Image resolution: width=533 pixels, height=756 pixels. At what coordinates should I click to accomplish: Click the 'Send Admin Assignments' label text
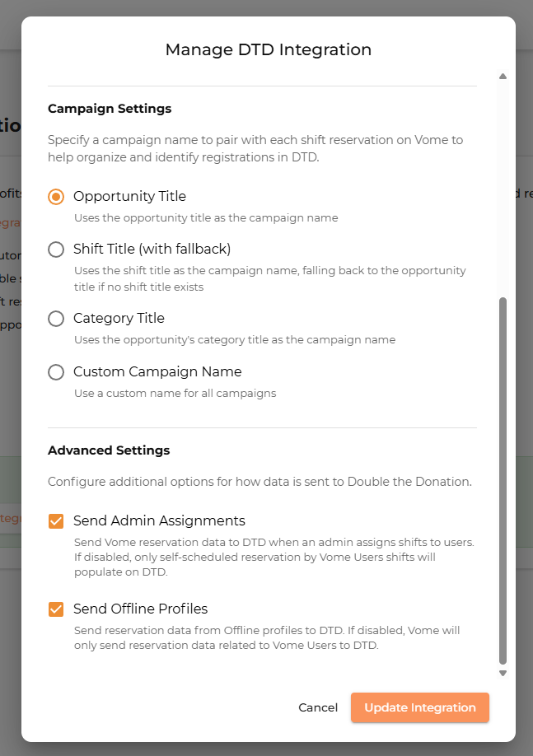[159, 520]
